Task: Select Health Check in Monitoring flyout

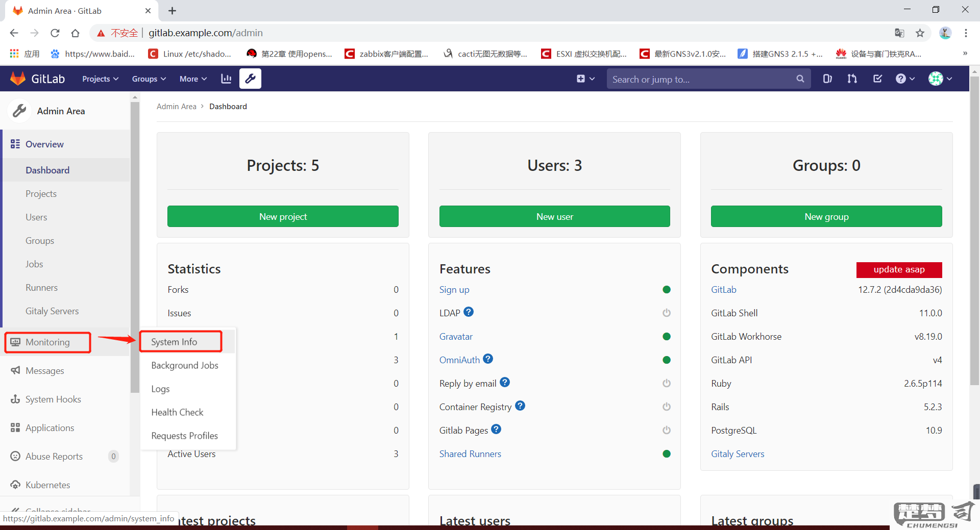Action: click(x=177, y=412)
